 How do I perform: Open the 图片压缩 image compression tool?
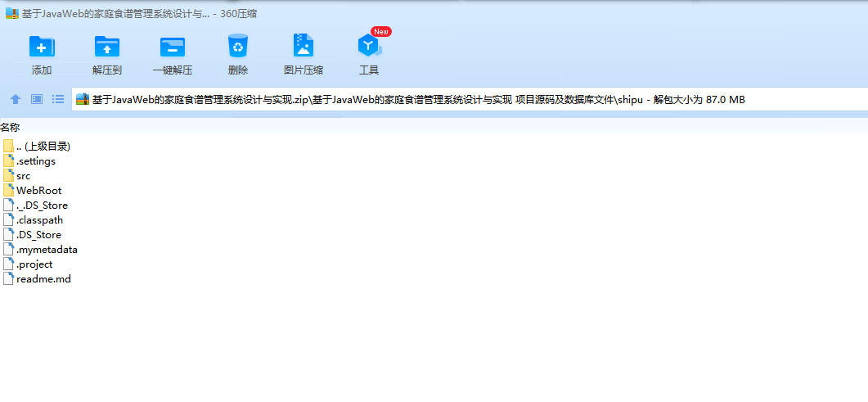pos(304,45)
